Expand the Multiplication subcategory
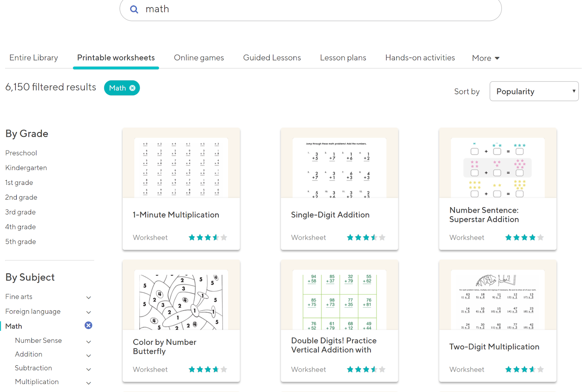584x392 pixels. pyautogui.click(x=88, y=383)
